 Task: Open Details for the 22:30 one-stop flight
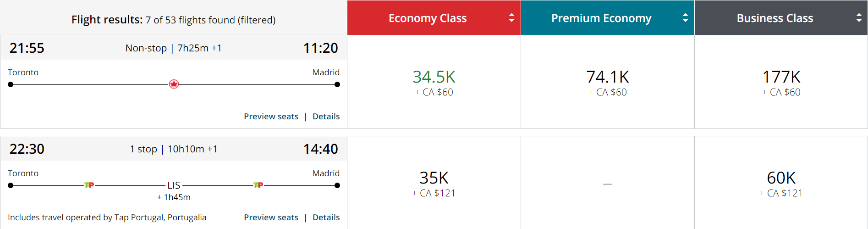(326, 218)
